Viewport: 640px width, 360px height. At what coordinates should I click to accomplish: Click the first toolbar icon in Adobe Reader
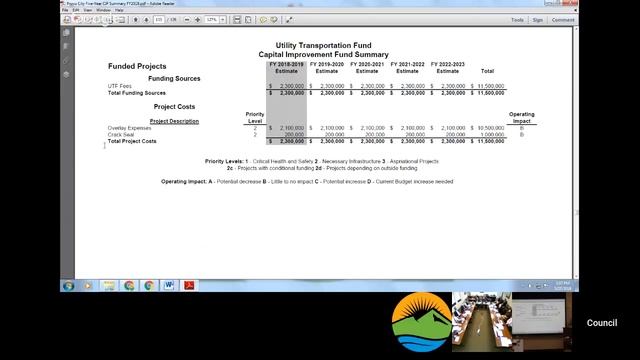tap(67, 20)
